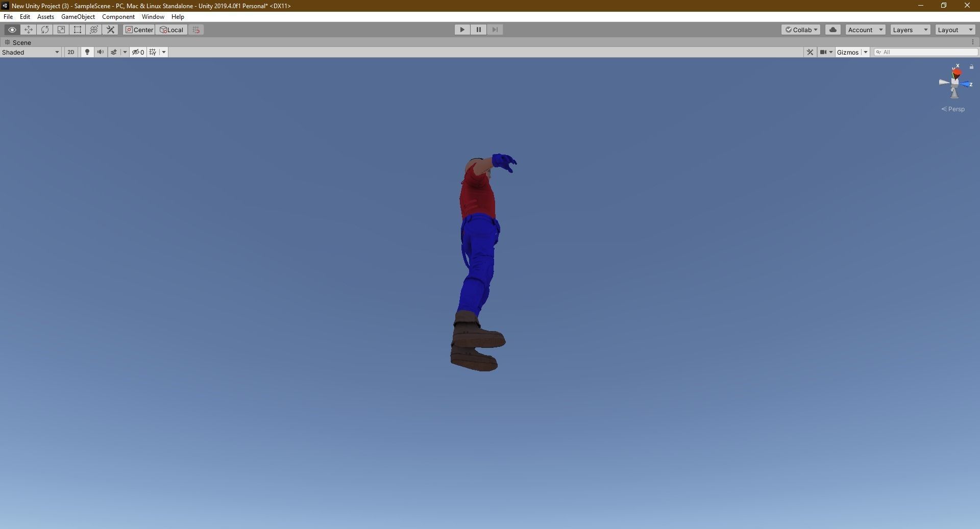Open the Component menu
This screenshot has width=980, height=529.
[118, 17]
